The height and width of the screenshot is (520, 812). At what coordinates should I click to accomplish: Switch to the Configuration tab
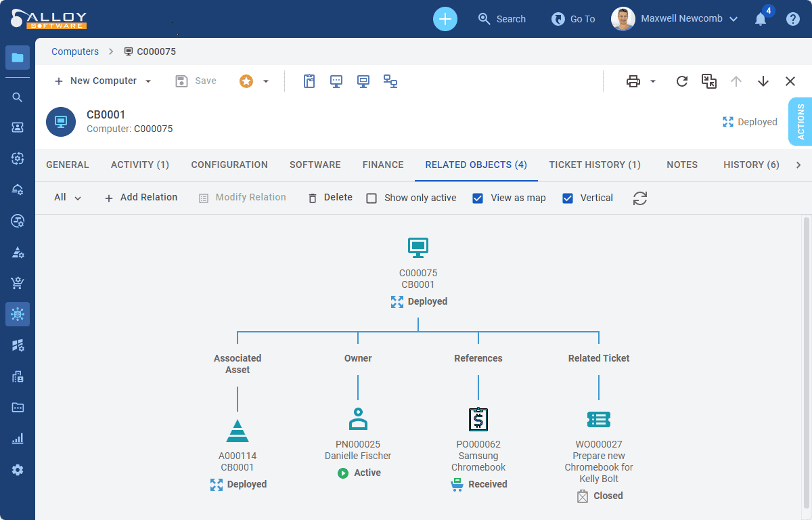[x=229, y=165]
